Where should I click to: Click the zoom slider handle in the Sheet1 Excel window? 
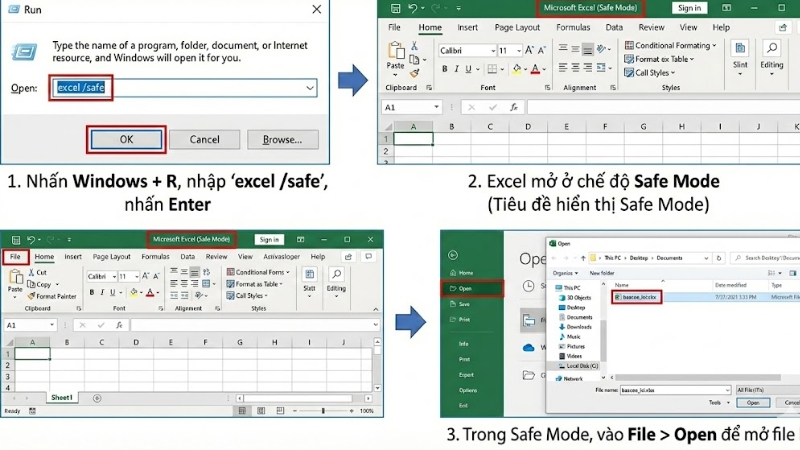[323, 411]
